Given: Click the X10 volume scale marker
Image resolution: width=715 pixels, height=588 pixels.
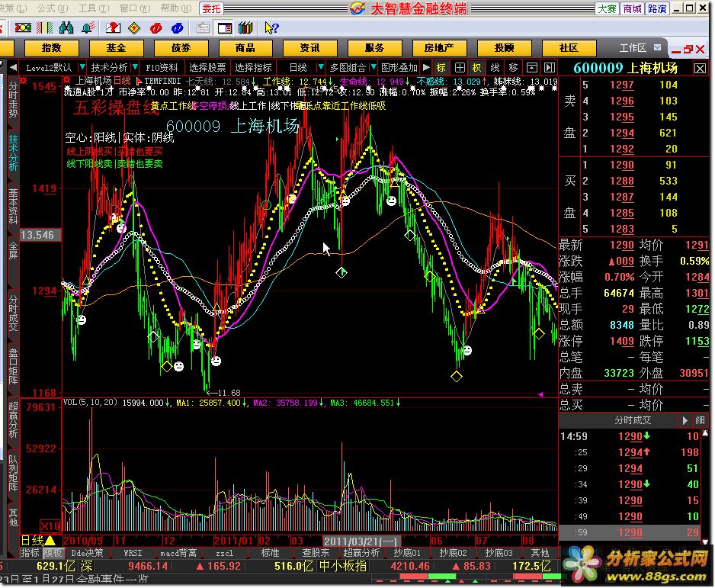Looking at the screenshot, I should point(50,526).
